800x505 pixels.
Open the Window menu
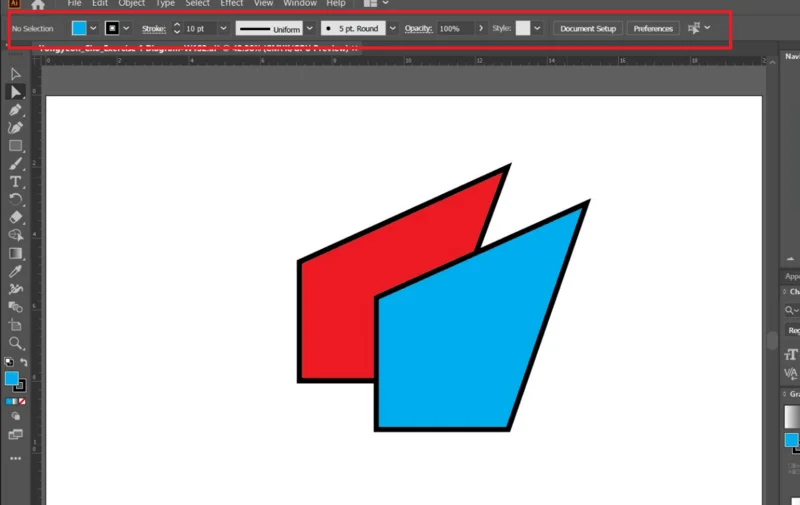[x=300, y=3]
